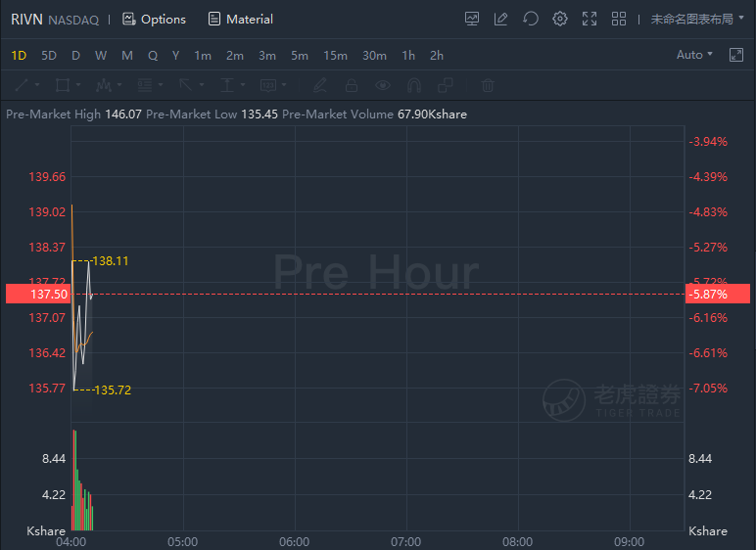Switch to the 3m interval
Viewport: 756px width, 550px height.
(267, 56)
